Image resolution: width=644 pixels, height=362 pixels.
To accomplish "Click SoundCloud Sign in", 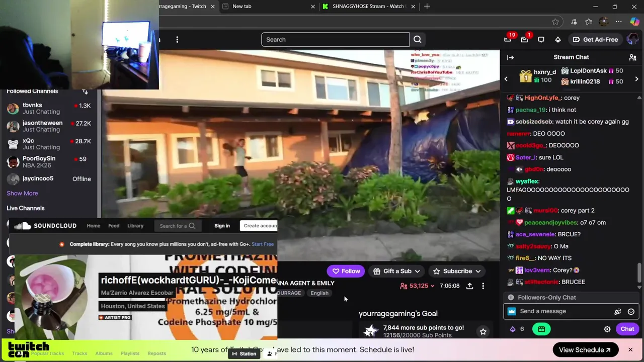I will tap(222, 226).
